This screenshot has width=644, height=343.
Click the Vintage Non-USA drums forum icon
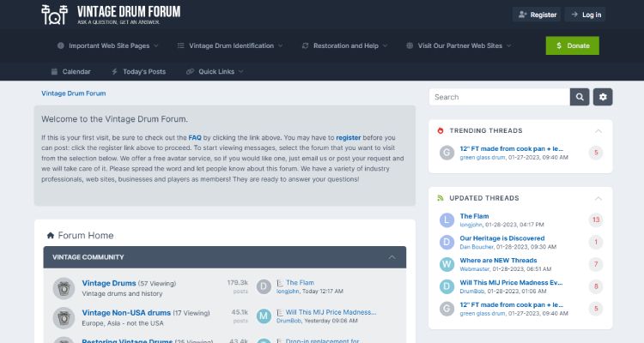[x=64, y=318]
